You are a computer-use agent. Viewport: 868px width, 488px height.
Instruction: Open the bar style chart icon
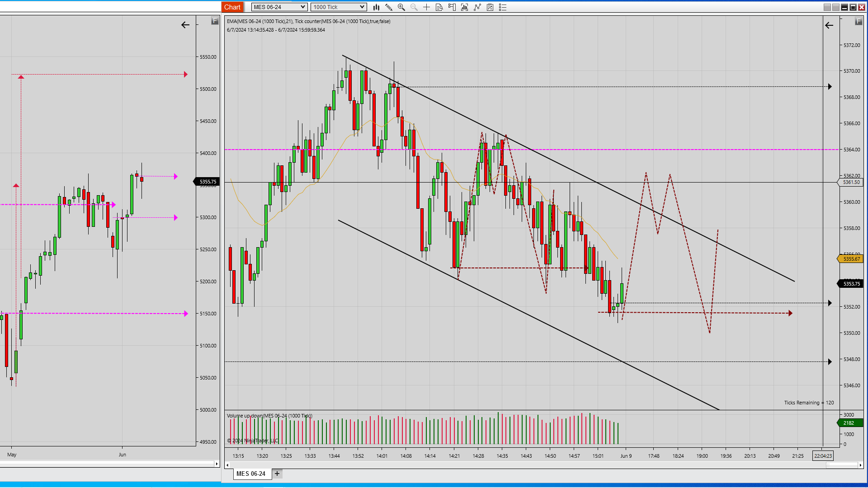click(x=376, y=7)
